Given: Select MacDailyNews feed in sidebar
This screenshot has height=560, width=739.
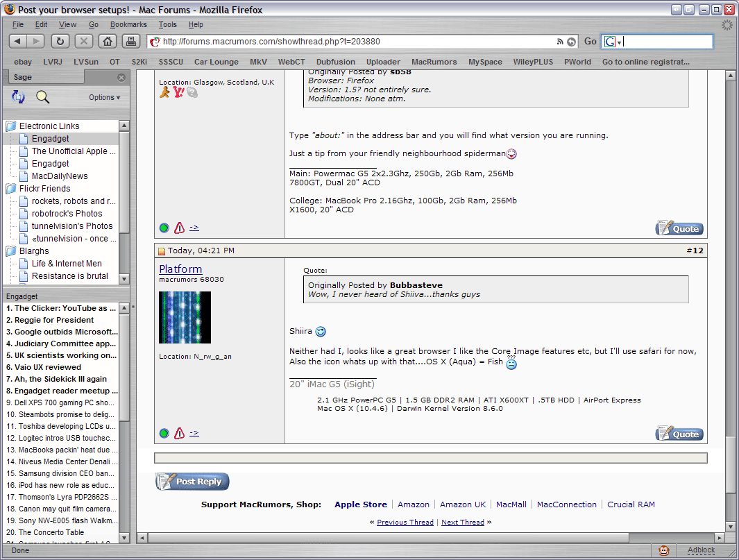Looking at the screenshot, I should point(60,176).
